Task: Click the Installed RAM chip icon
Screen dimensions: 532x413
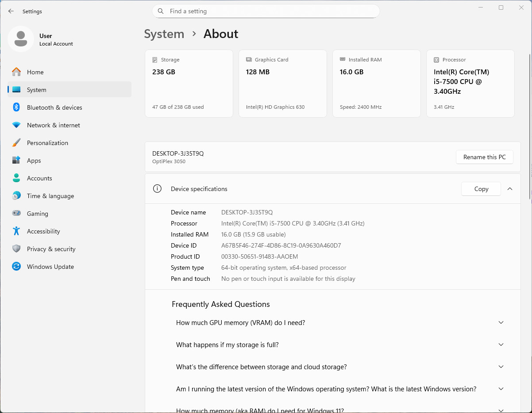Action: pos(343,59)
